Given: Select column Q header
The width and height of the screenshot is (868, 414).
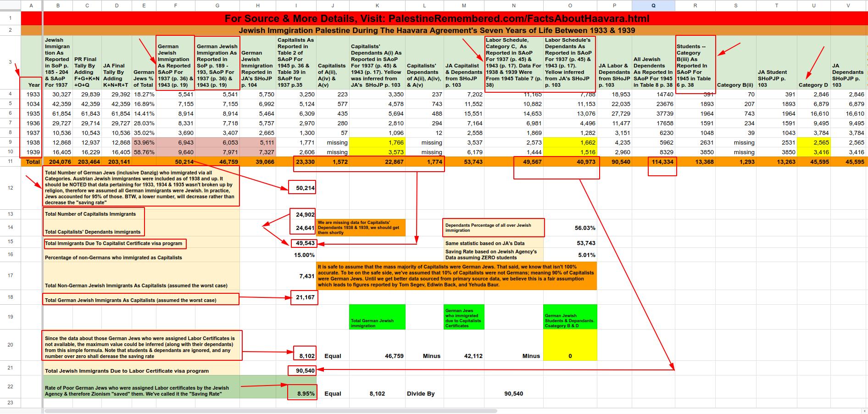Looking at the screenshot, I should pos(653,6).
